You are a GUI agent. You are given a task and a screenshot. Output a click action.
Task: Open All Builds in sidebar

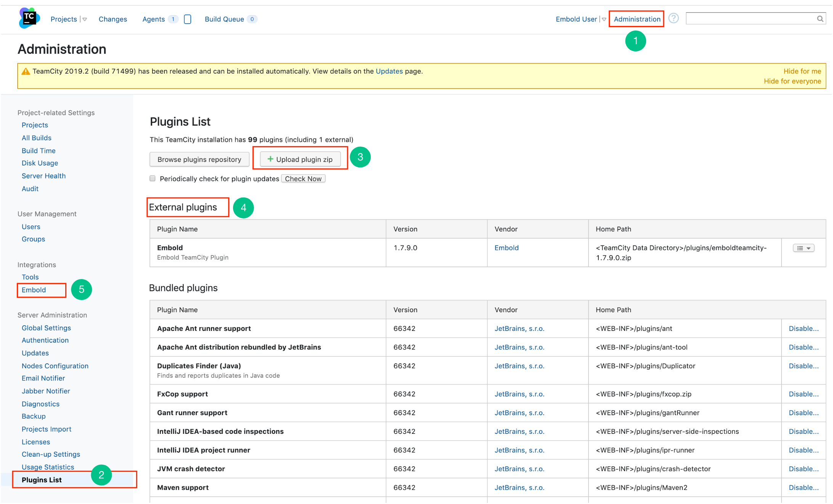[36, 138]
